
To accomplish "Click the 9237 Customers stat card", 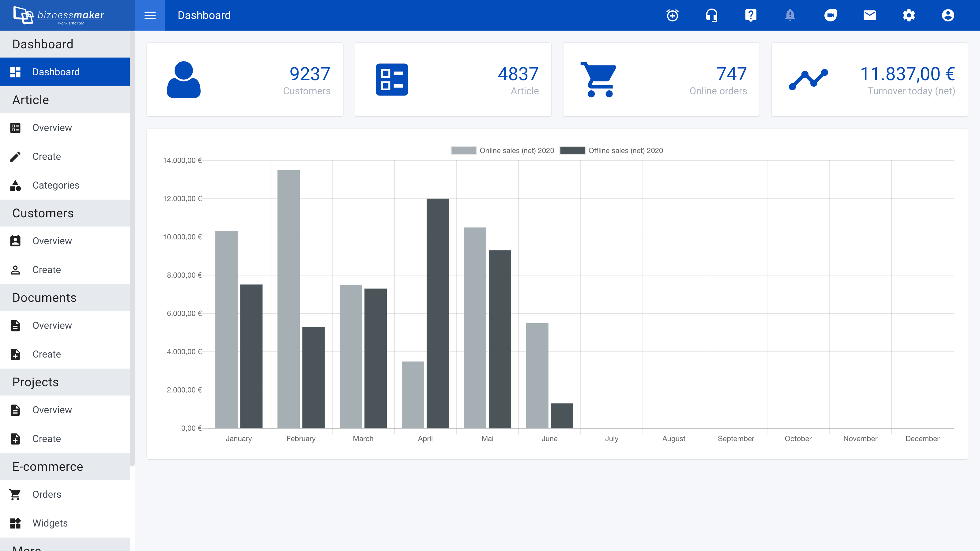I will 245,80.
